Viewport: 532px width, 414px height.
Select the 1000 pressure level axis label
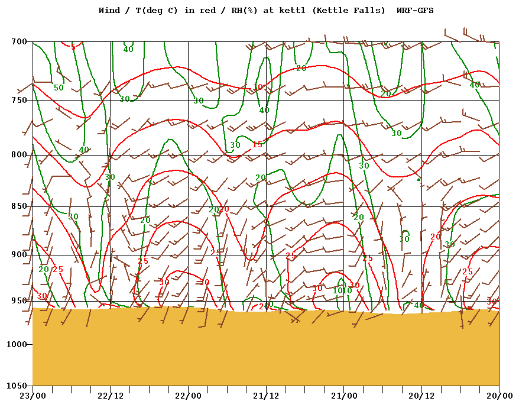point(17,344)
